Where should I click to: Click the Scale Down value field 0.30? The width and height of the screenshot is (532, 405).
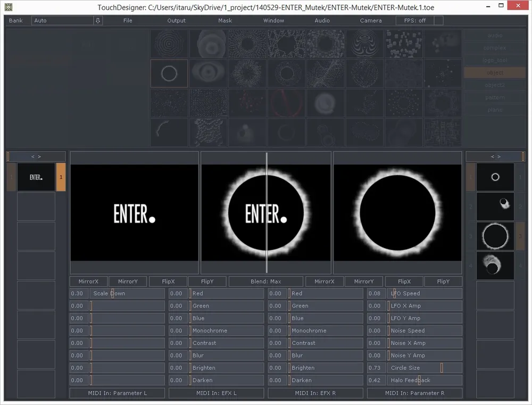pyautogui.click(x=79, y=293)
